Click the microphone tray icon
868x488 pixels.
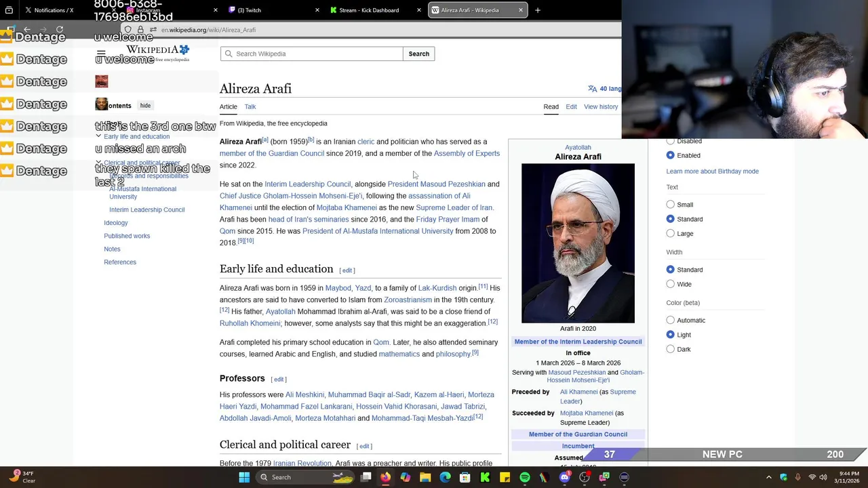798,477
